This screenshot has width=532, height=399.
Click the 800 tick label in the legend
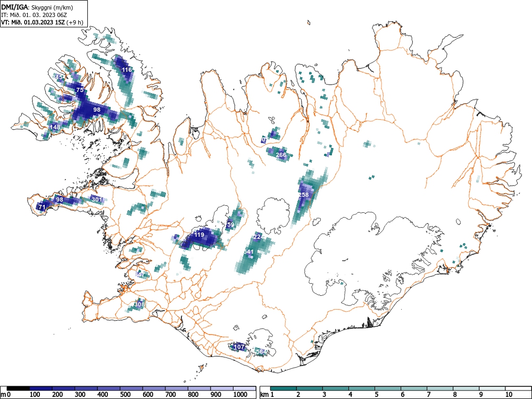click(x=194, y=395)
